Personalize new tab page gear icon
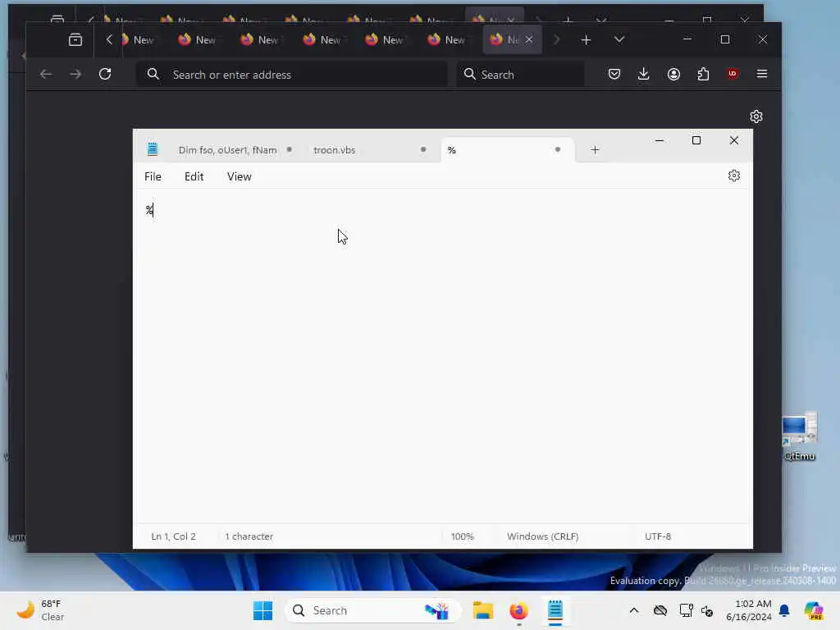The image size is (840, 630). (x=756, y=116)
